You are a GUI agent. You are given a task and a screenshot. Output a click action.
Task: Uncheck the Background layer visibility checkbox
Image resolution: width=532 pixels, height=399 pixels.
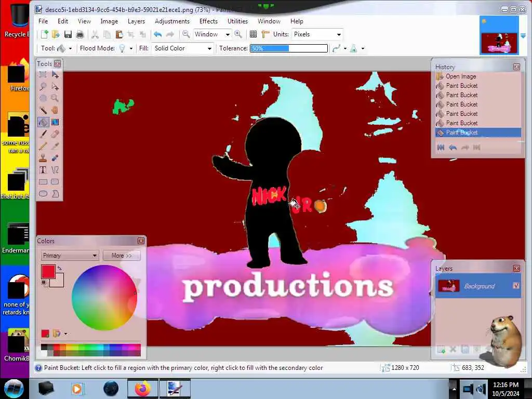(x=516, y=286)
